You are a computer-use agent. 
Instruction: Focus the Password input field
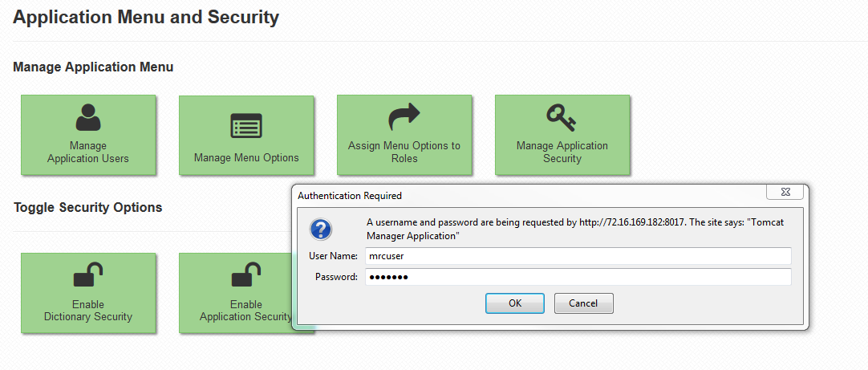(578, 277)
